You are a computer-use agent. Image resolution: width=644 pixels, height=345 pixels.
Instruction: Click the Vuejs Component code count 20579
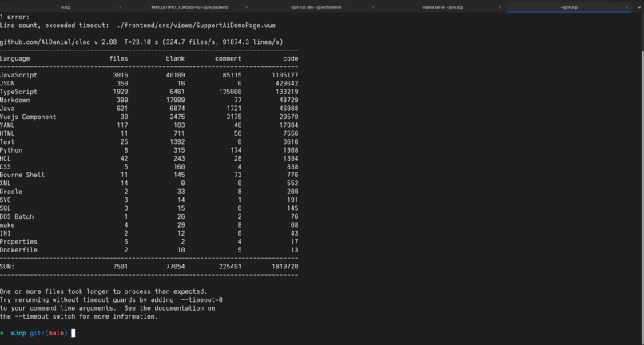point(288,117)
